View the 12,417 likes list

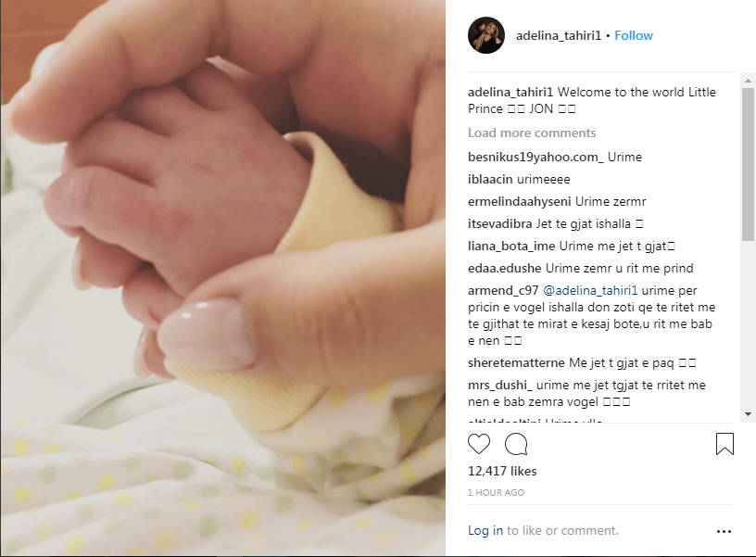[x=502, y=471]
